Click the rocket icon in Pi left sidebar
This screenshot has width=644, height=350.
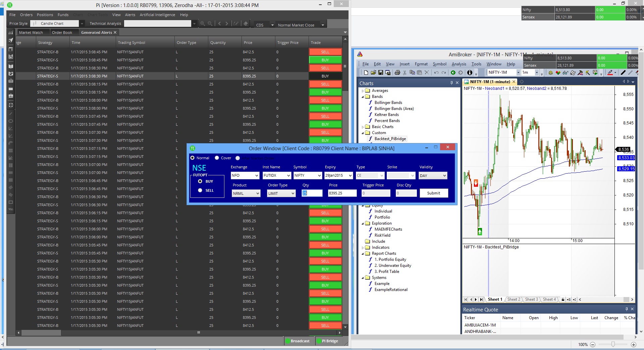(11, 40)
